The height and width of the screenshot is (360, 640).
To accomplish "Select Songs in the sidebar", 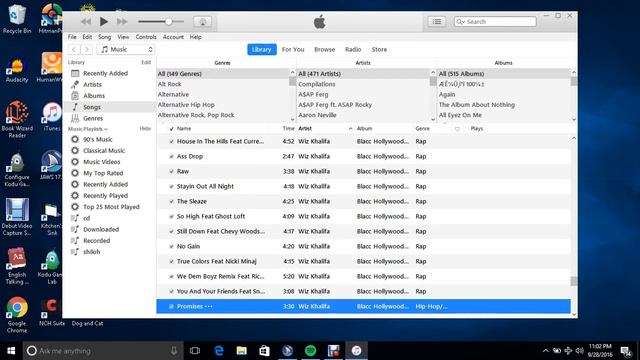I will pyautogui.click(x=109, y=107).
